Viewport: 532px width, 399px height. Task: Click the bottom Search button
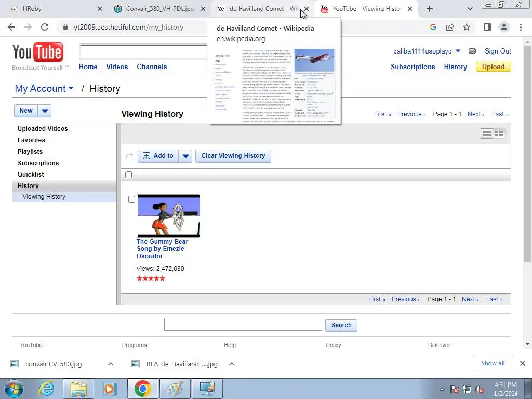(x=341, y=325)
